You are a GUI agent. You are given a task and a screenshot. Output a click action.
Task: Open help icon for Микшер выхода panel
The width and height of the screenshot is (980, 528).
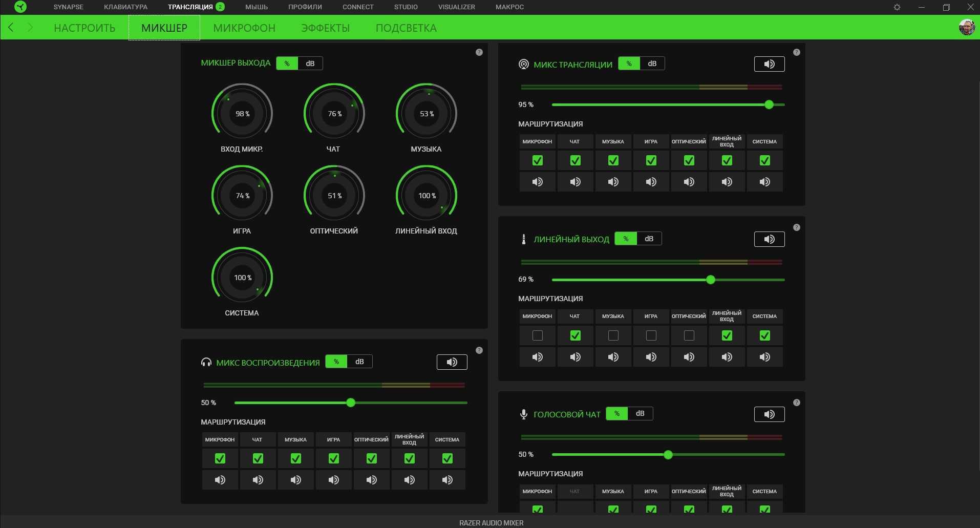point(479,52)
